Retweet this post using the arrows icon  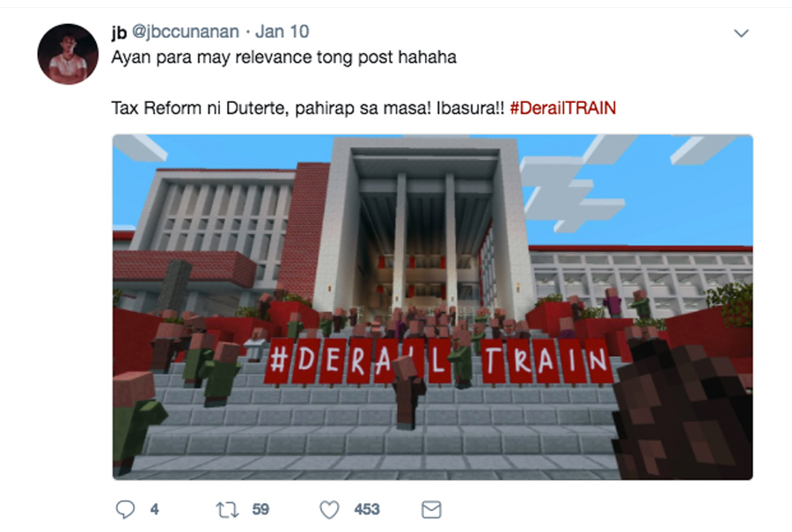[227, 510]
